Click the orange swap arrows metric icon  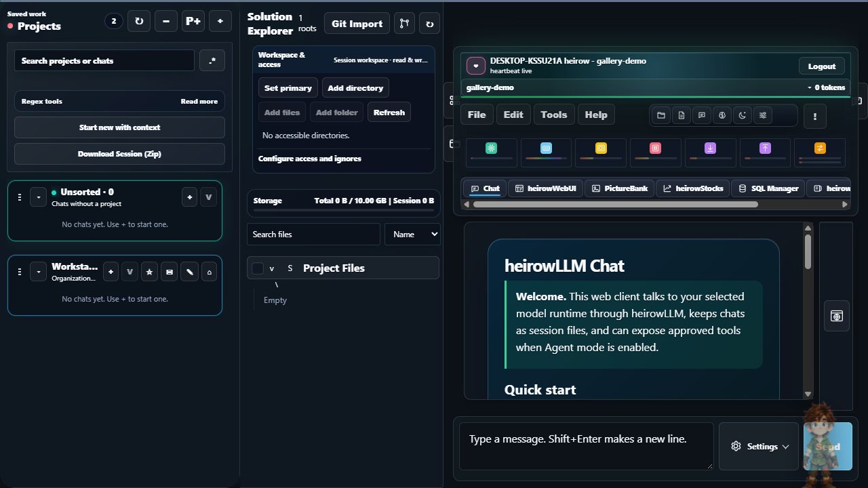pos(820,148)
